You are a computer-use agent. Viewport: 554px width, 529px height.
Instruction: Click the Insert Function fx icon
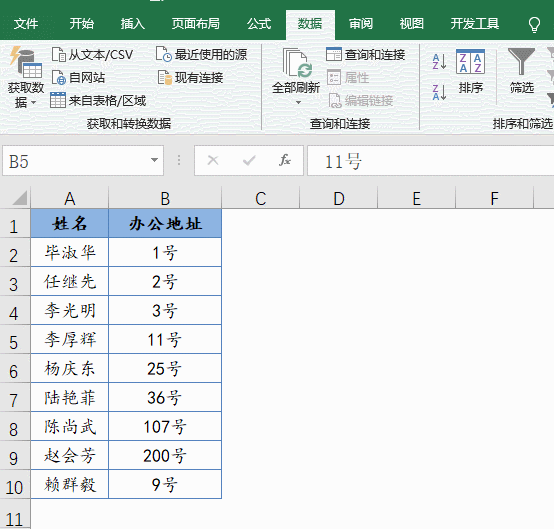click(285, 160)
